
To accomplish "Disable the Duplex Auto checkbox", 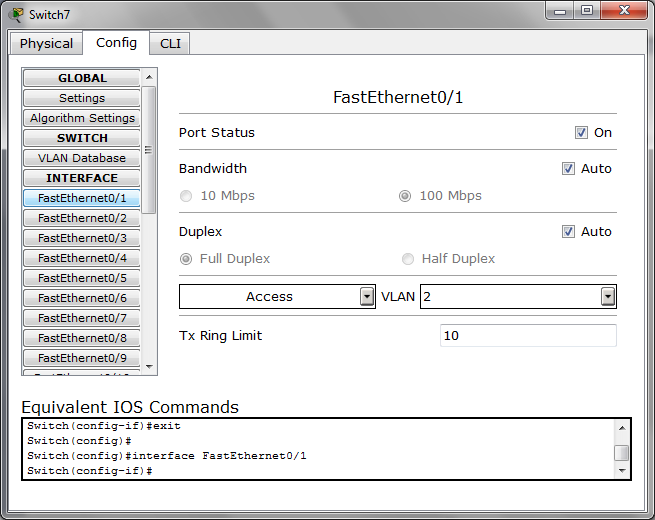I will pyautogui.click(x=568, y=232).
